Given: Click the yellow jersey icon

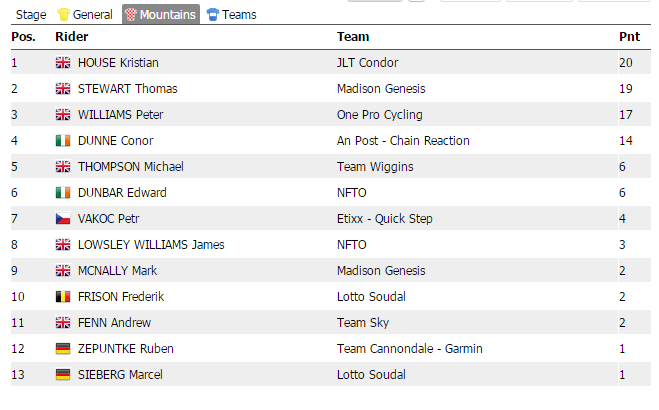Looking at the screenshot, I should coord(63,15).
